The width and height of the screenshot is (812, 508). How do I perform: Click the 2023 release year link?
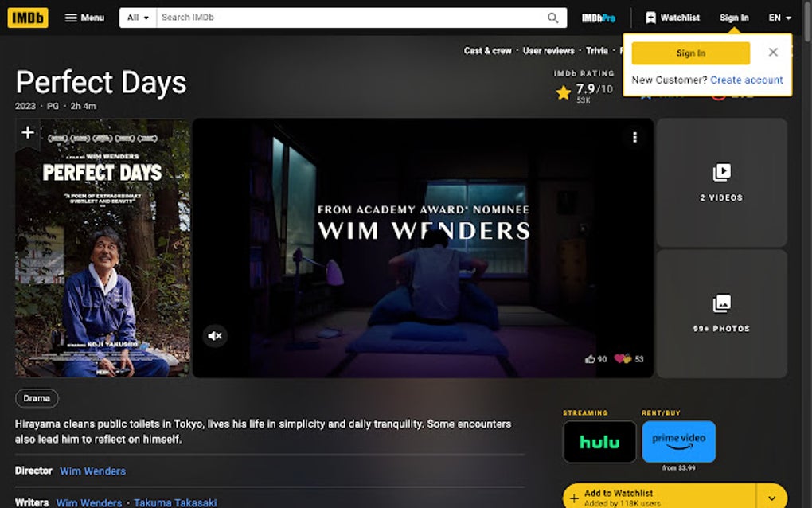25,106
